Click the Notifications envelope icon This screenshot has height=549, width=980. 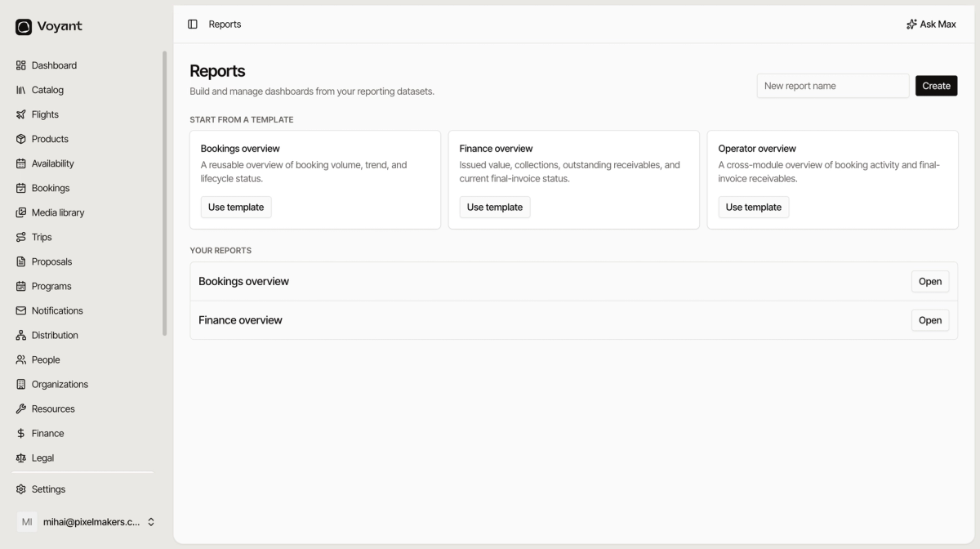tap(21, 310)
